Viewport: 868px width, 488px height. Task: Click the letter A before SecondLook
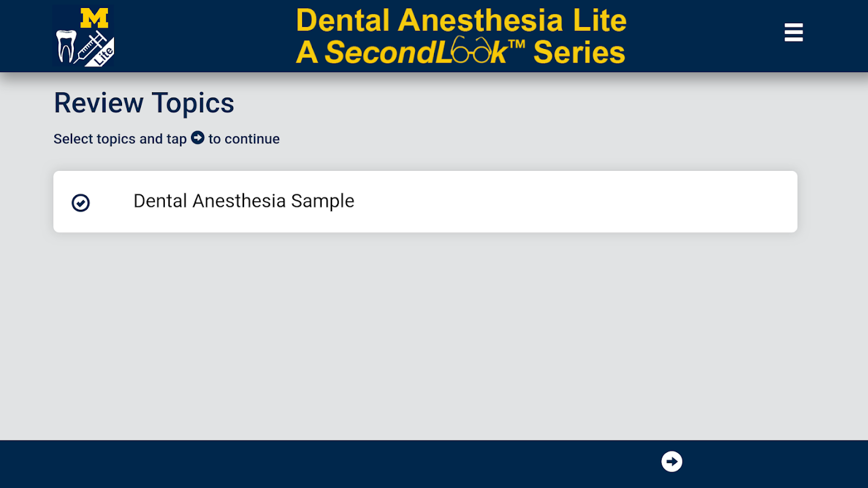point(307,53)
